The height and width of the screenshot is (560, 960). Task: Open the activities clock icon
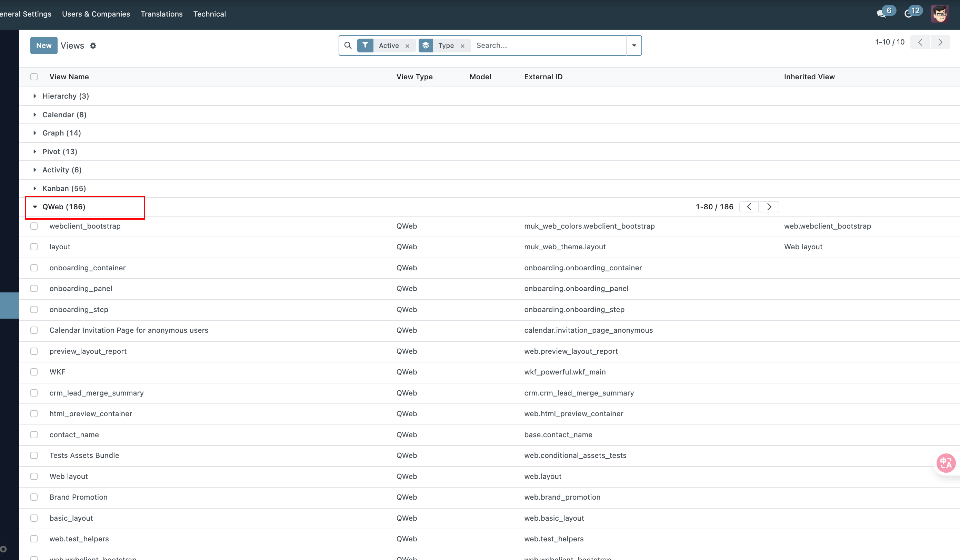click(908, 14)
